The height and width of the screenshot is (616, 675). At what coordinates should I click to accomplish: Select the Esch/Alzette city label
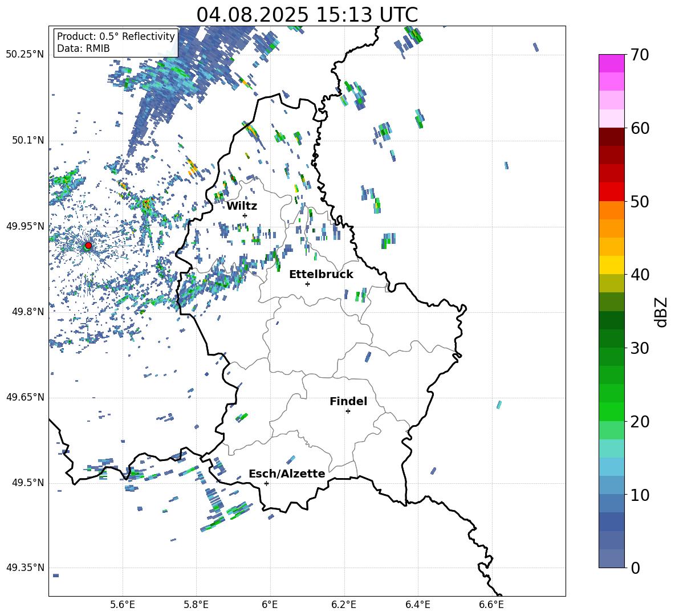coord(287,474)
